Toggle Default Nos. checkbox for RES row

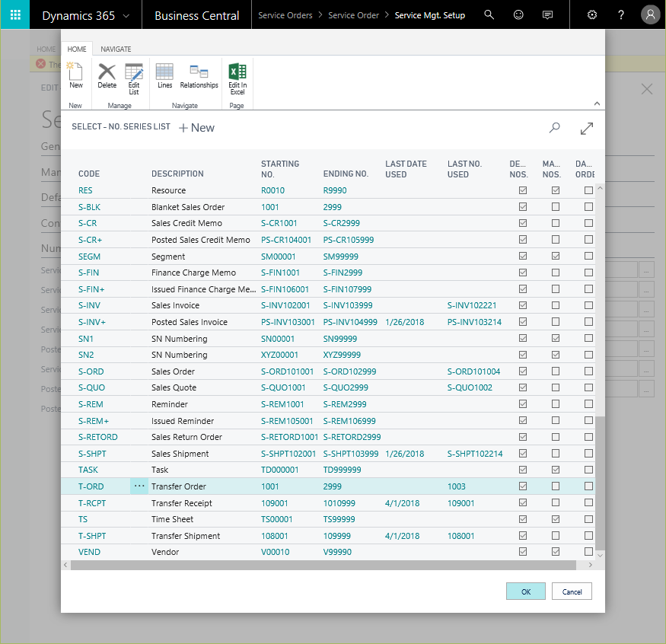[x=523, y=190]
